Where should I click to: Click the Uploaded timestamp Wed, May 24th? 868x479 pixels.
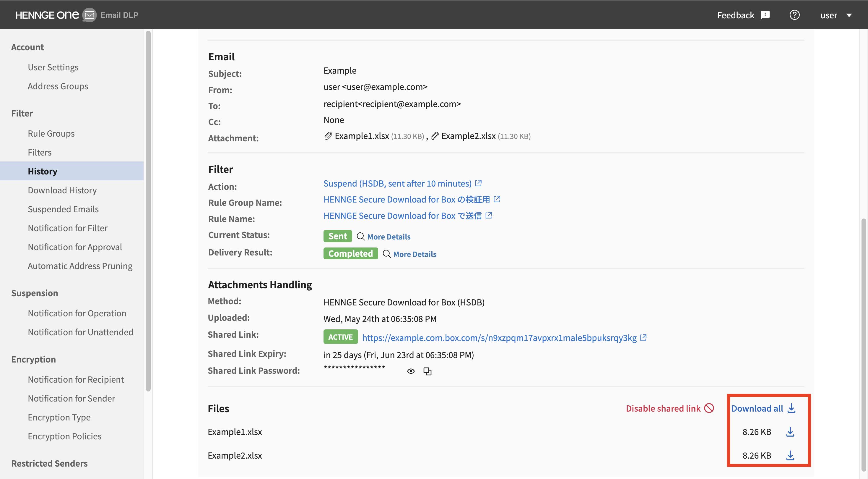[380, 318]
